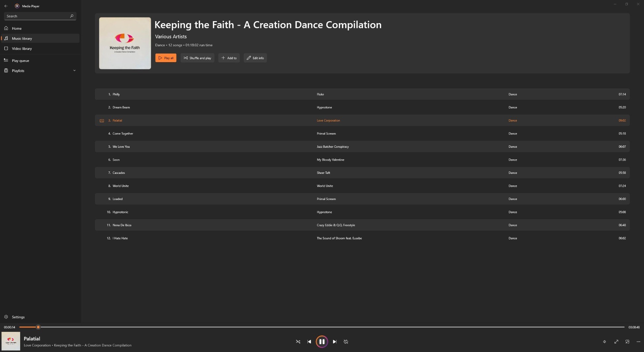Go to Video library

click(x=22, y=49)
